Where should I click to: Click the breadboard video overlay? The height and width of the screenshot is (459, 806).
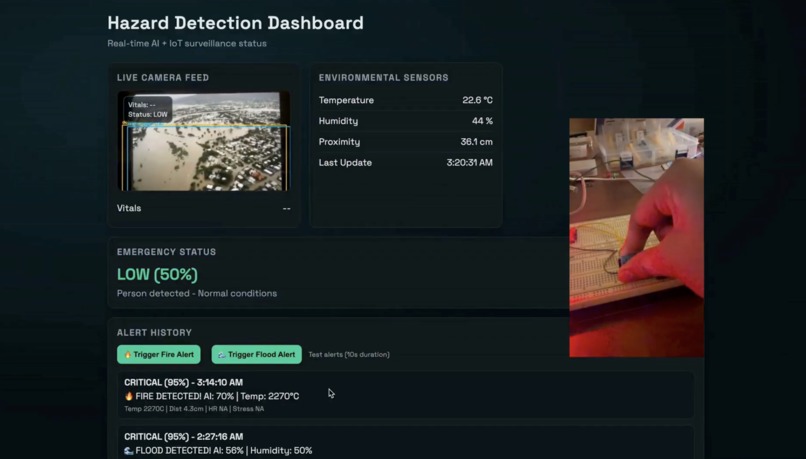pos(636,237)
